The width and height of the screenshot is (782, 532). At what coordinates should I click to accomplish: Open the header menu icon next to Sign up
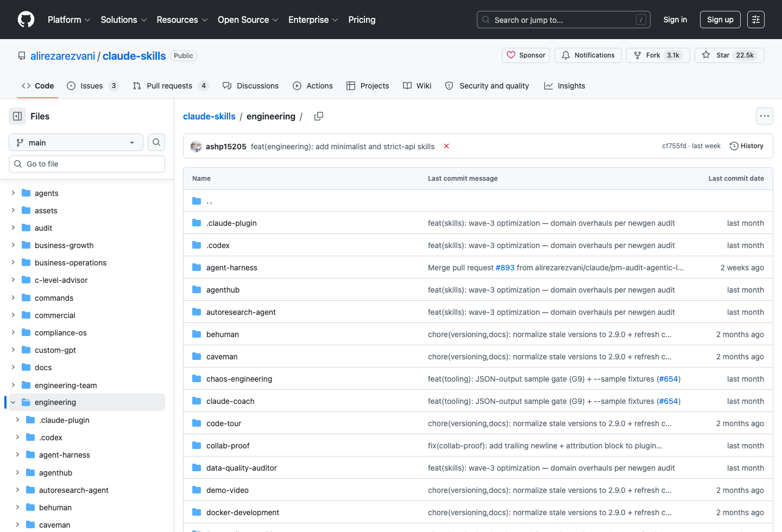click(756, 20)
